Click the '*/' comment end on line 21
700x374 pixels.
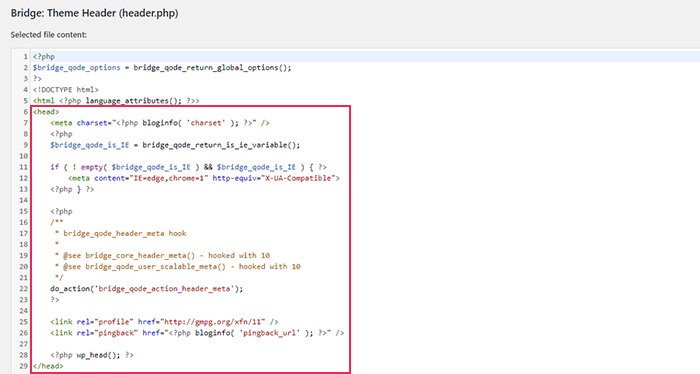click(59, 278)
